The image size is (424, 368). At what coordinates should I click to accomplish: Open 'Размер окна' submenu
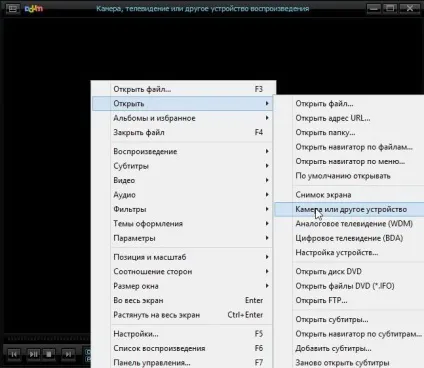[x=182, y=286]
